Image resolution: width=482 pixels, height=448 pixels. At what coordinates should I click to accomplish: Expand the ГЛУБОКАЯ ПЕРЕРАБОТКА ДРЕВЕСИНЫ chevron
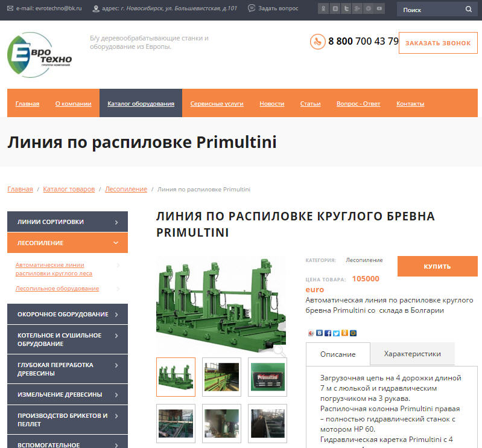point(116,365)
